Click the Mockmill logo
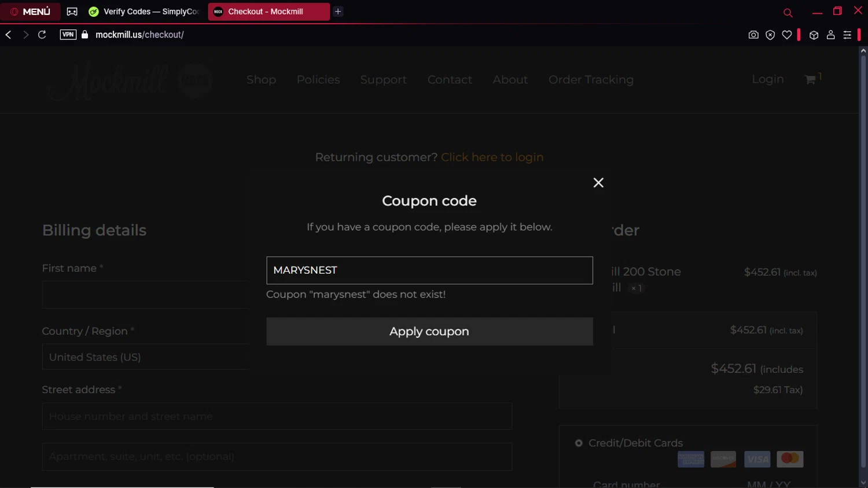Viewport: 868px width, 488px height. [x=130, y=81]
